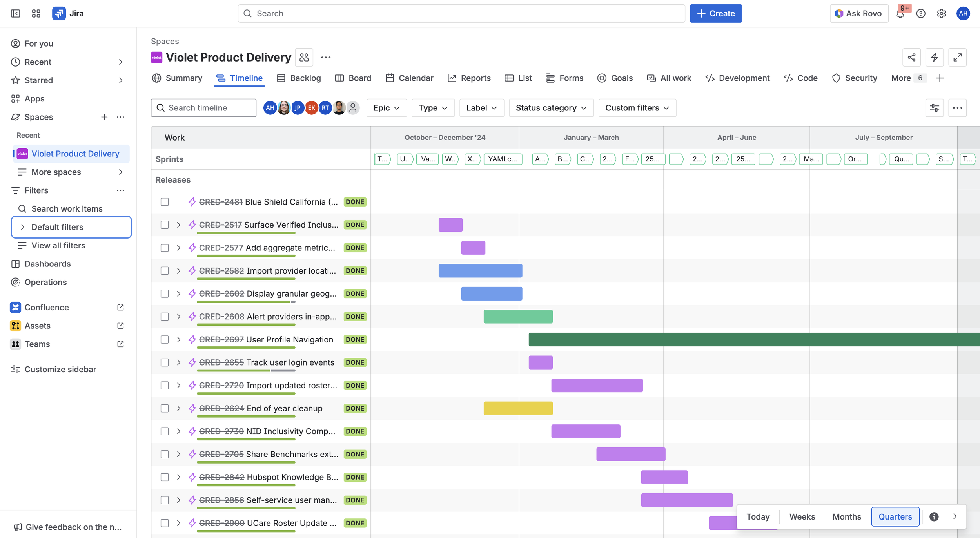
Task: Collapse sidebar with the panel icon
Action: click(15, 14)
